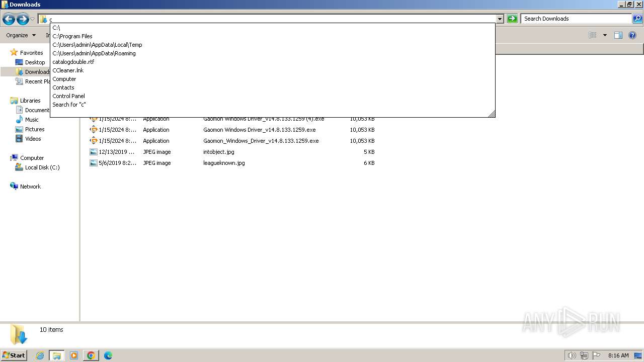The height and width of the screenshot is (362, 644).
Task: Pick C:\Users\admin\AppData\Roaming suggestion
Action: [272, 53]
